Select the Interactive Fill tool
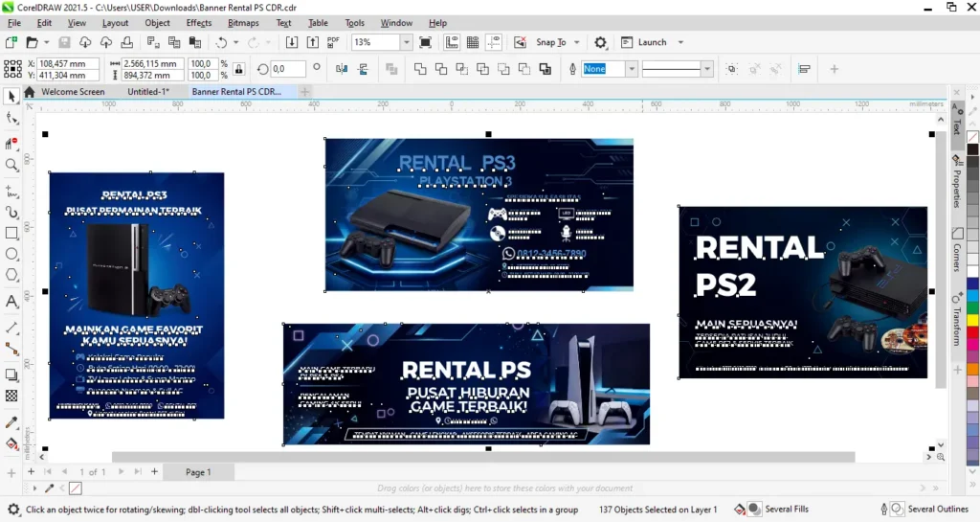 11,443
